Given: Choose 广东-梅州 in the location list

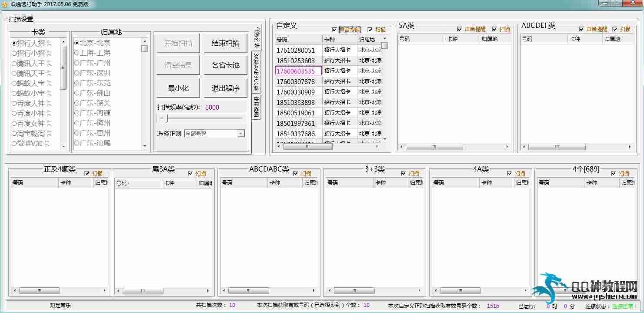Looking at the screenshot, I should [92, 123].
